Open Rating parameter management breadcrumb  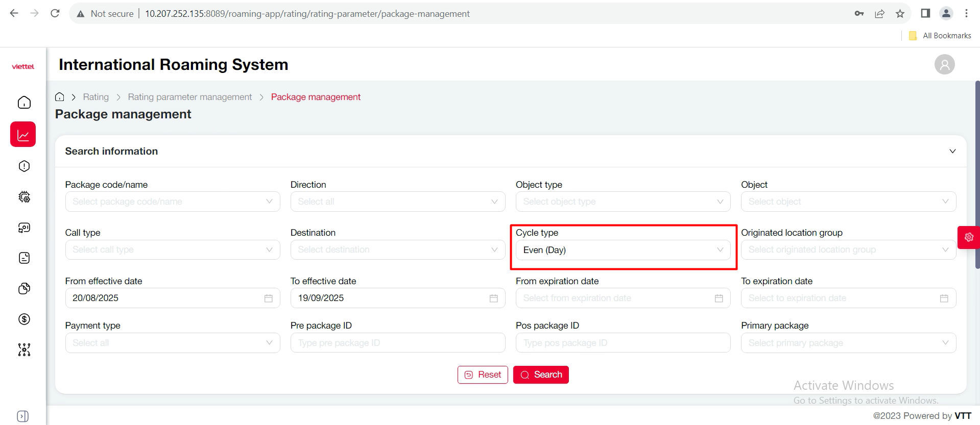[189, 97]
